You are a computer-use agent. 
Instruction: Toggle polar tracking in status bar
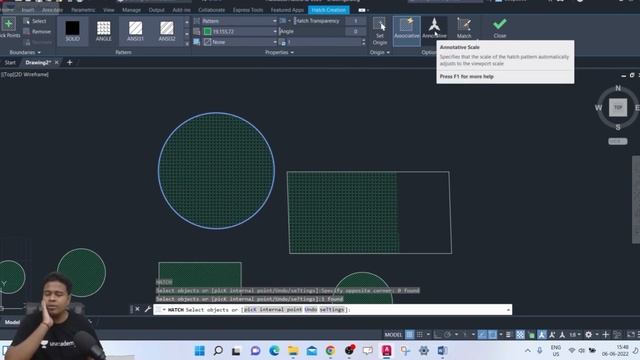click(448, 335)
